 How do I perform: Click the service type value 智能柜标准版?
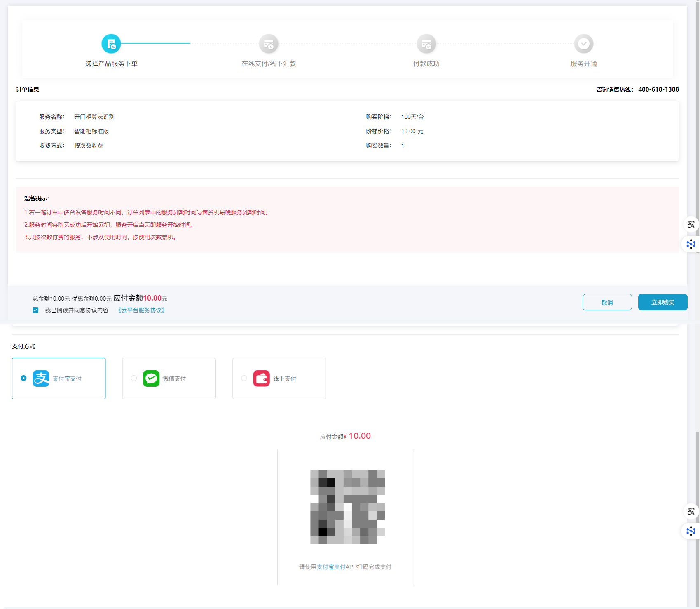[91, 131]
